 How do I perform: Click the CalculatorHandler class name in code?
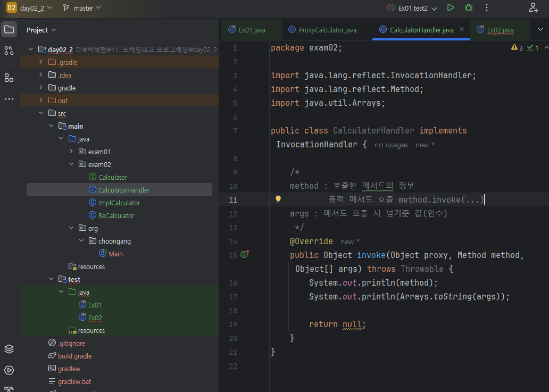click(373, 130)
